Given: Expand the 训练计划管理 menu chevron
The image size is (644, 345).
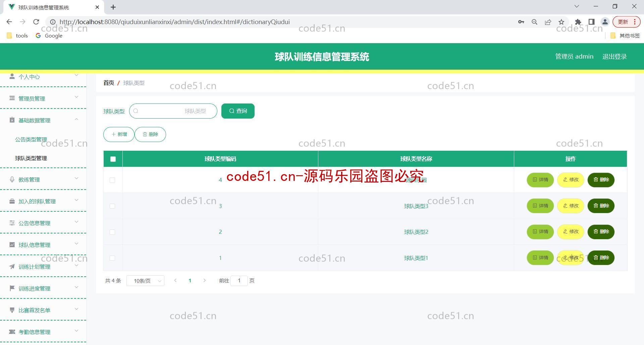Looking at the screenshot, I should click(76, 265).
